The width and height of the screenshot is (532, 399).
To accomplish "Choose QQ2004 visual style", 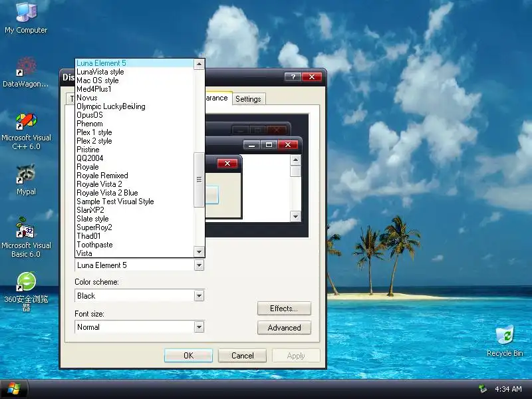I will coord(134,158).
